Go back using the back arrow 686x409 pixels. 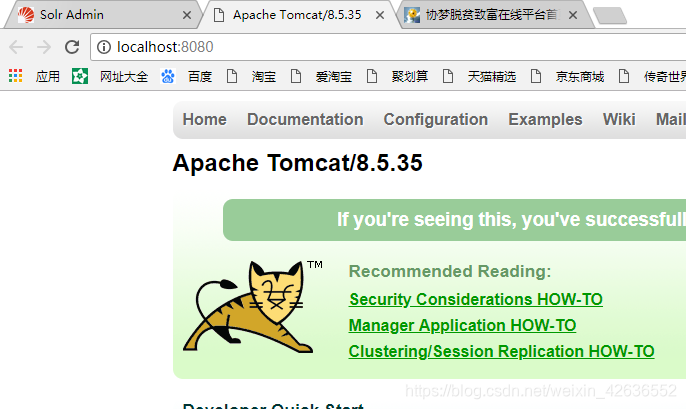coord(16,47)
